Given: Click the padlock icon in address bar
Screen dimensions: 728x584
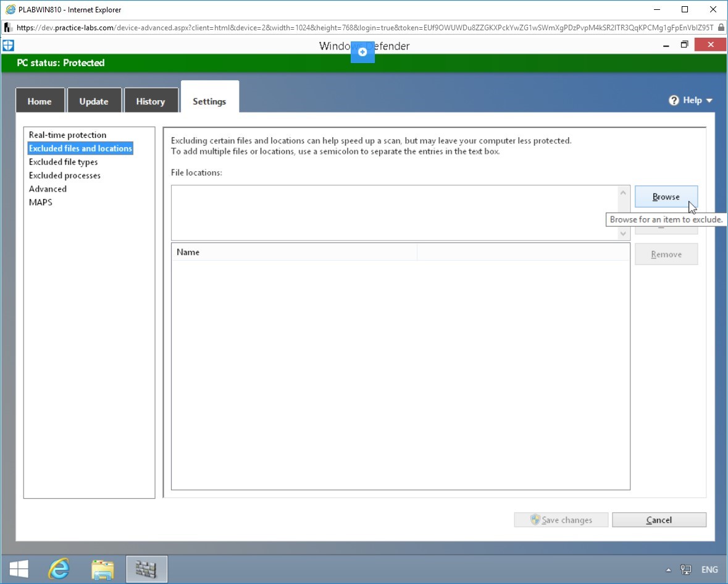Looking at the screenshot, I should (721, 27).
